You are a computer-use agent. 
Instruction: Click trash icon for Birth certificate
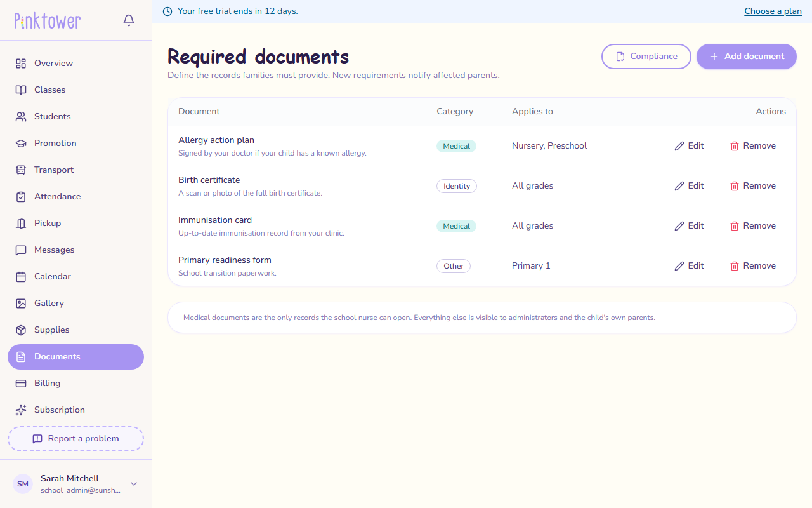point(735,186)
